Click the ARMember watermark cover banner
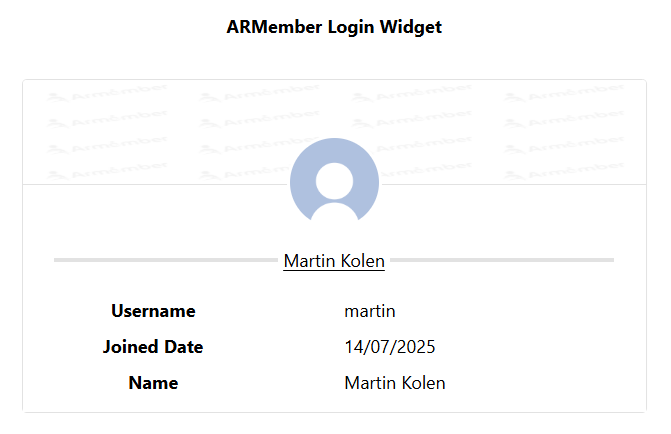671x434 pixels. coord(334,132)
